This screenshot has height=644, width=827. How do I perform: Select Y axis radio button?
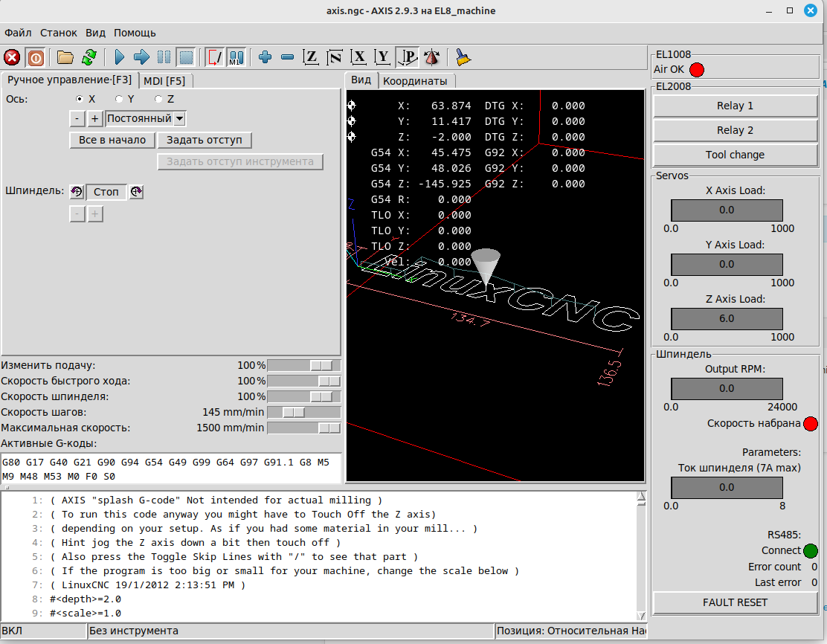119,99
